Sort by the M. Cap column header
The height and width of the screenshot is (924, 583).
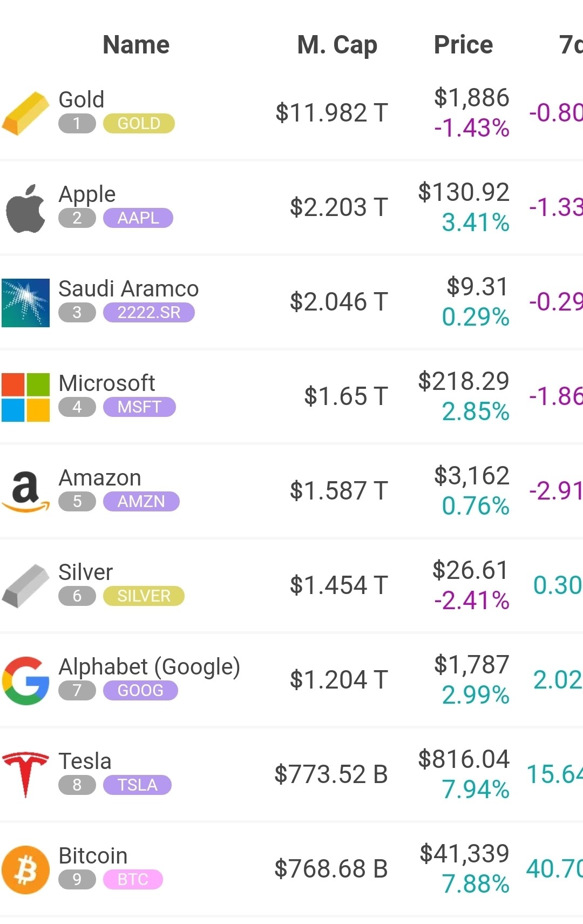[337, 45]
